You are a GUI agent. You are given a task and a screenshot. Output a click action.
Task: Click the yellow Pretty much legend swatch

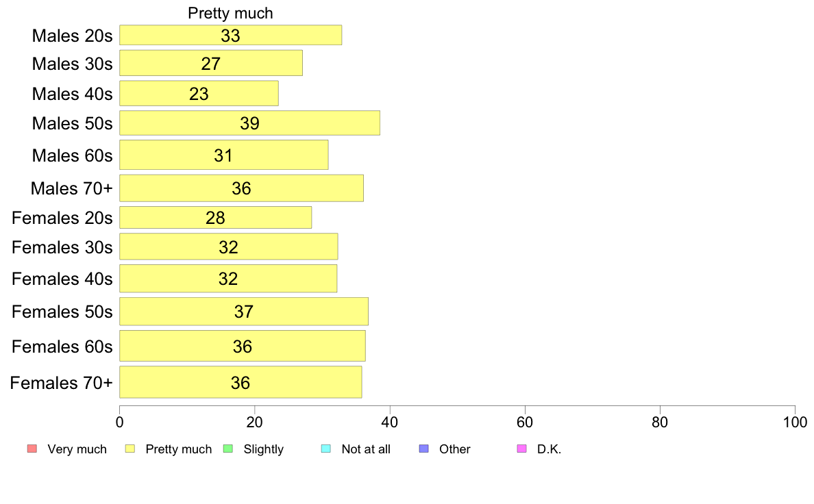pyautogui.click(x=129, y=449)
